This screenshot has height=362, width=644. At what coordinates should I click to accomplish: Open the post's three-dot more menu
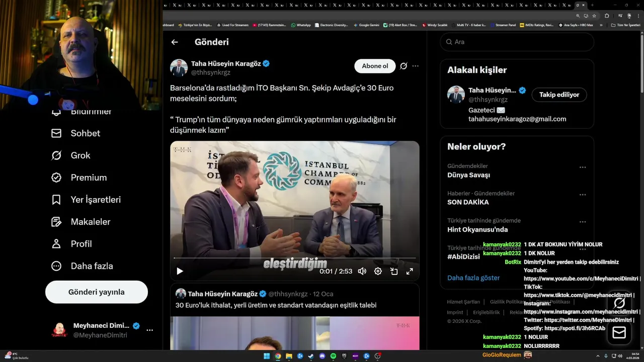[415, 66]
